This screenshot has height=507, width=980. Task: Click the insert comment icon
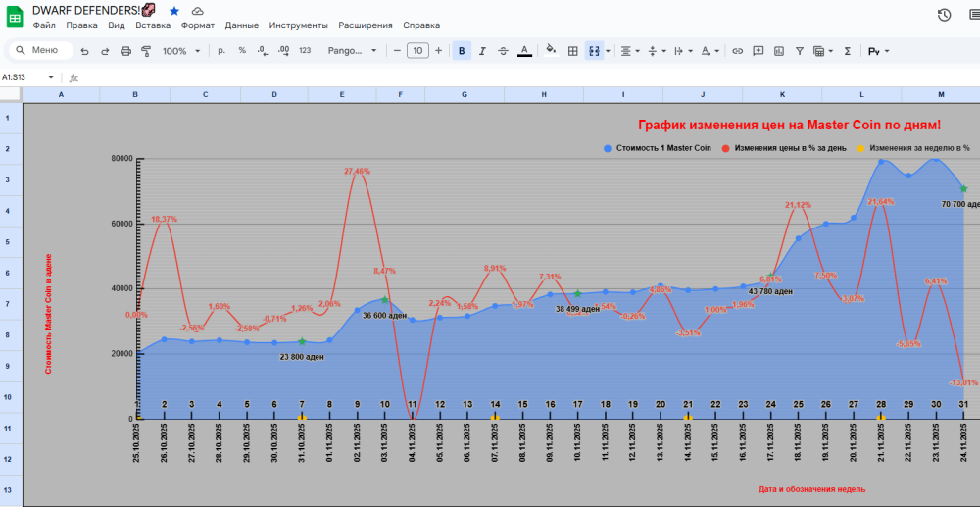pos(759,51)
